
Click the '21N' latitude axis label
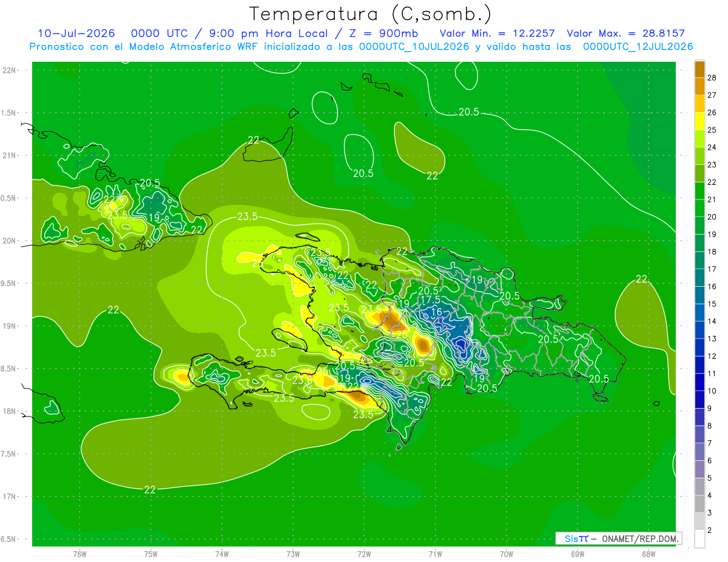coord(9,156)
